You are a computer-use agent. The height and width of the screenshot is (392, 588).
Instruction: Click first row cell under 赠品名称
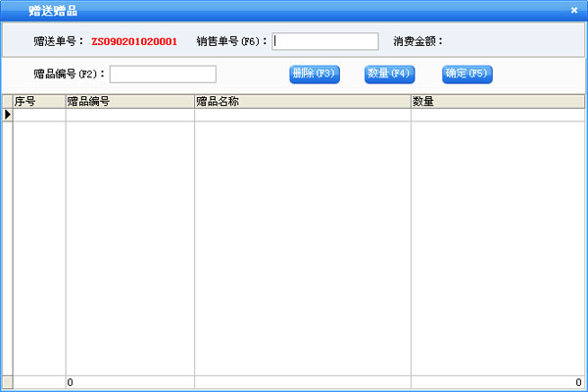[302, 115]
